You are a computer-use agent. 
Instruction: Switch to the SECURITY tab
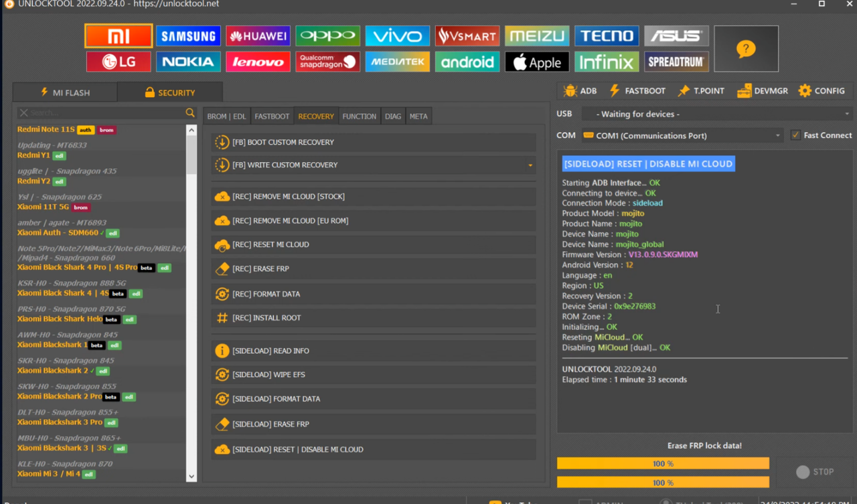coord(170,92)
